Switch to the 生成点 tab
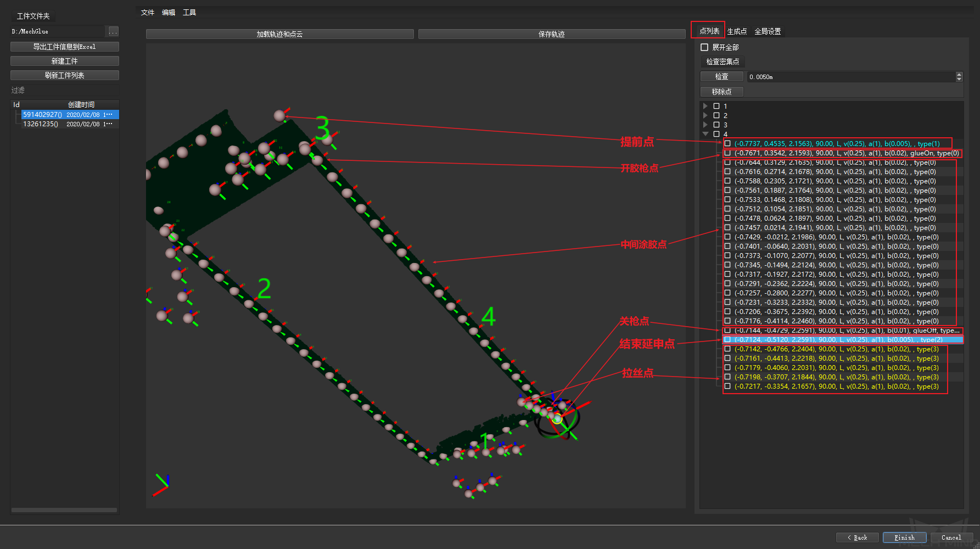The width and height of the screenshot is (980, 549). pos(737,31)
